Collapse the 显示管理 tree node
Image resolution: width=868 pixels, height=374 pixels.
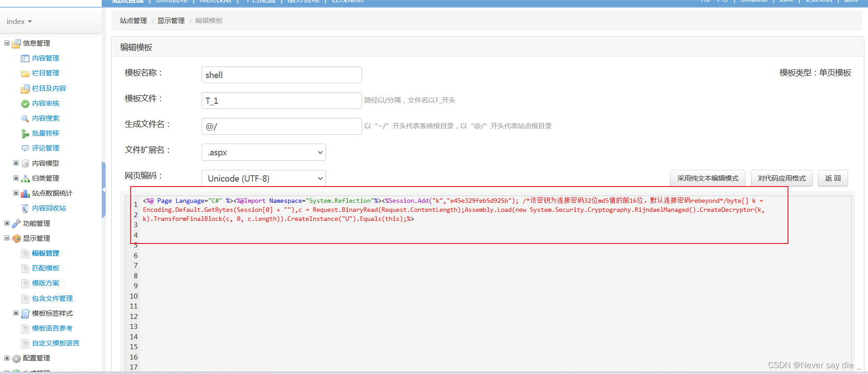[7, 238]
